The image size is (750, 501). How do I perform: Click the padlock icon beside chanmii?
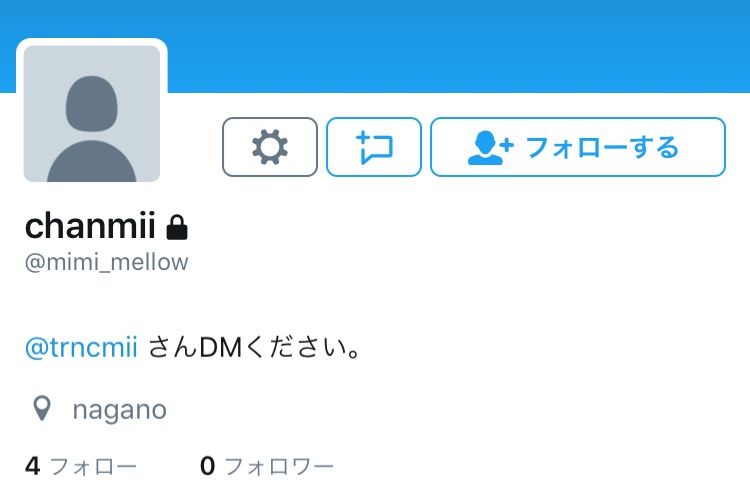177,227
